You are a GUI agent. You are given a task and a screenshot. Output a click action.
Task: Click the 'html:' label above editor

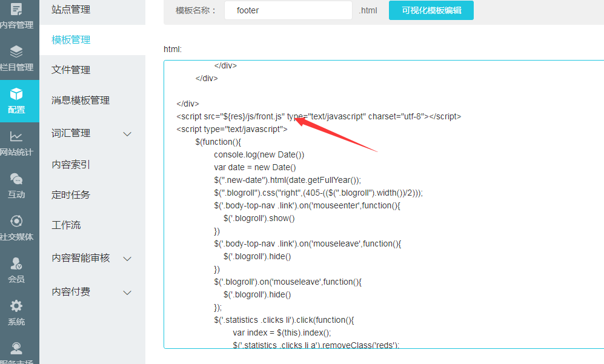173,49
